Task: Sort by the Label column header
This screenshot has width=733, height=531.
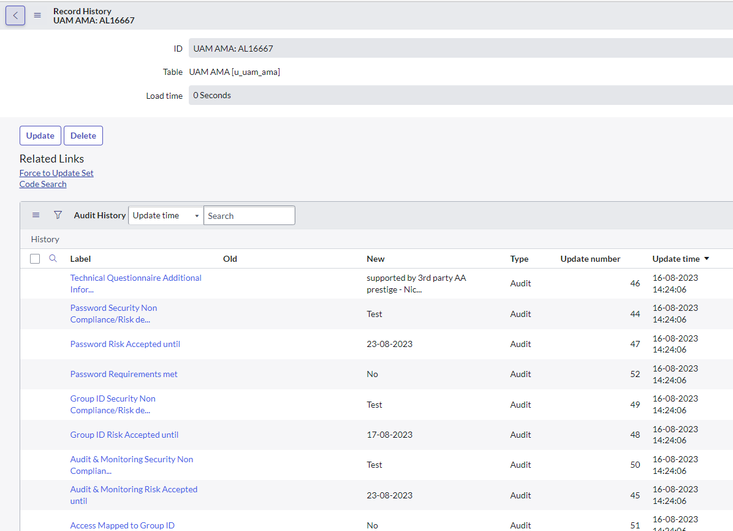Action: coord(80,259)
